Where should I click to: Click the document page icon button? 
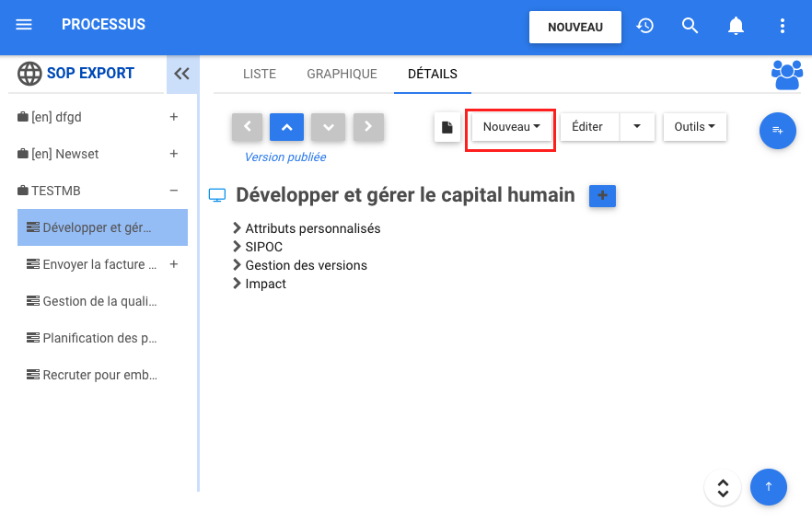[447, 127]
